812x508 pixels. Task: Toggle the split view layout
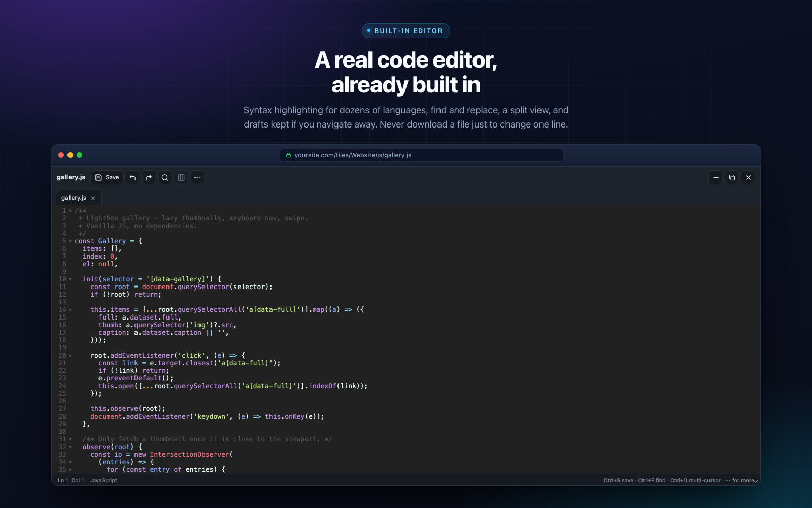[181, 177]
